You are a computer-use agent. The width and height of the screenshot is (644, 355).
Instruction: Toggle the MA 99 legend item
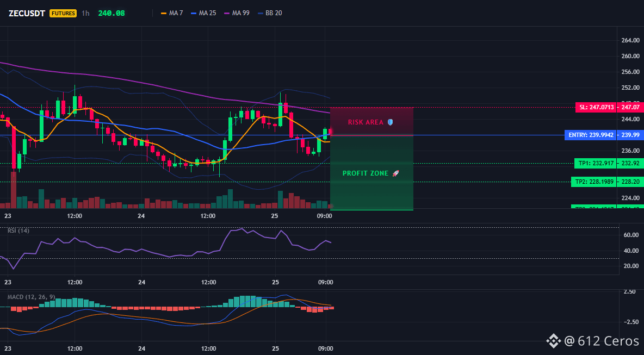click(236, 13)
